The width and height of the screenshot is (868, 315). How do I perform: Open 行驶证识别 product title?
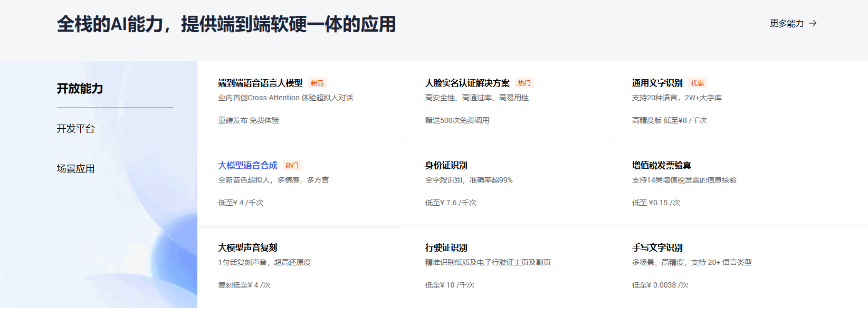(x=446, y=247)
